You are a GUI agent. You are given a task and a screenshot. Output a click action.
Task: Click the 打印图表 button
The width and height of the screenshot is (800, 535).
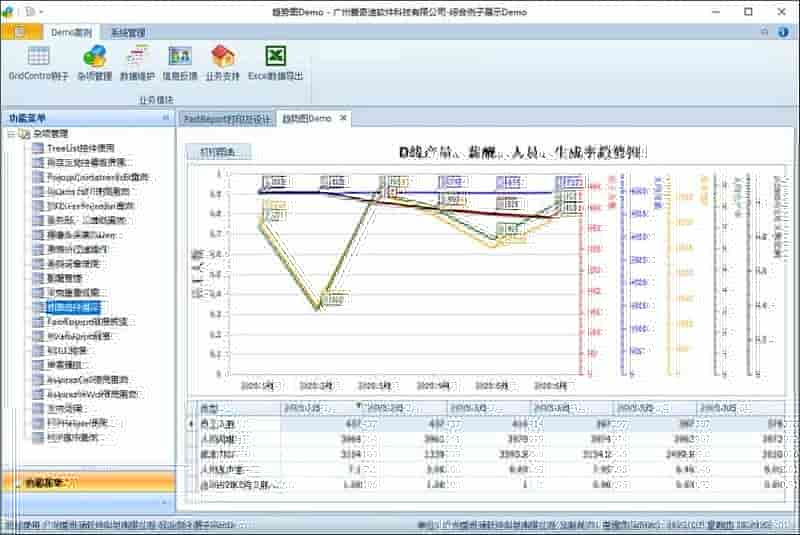coord(218,151)
